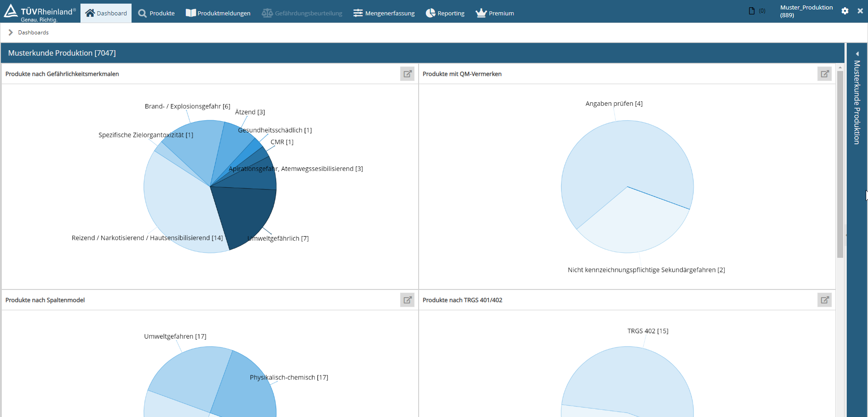
Task: Click the Muster_Produktion user account
Action: point(806,11)
